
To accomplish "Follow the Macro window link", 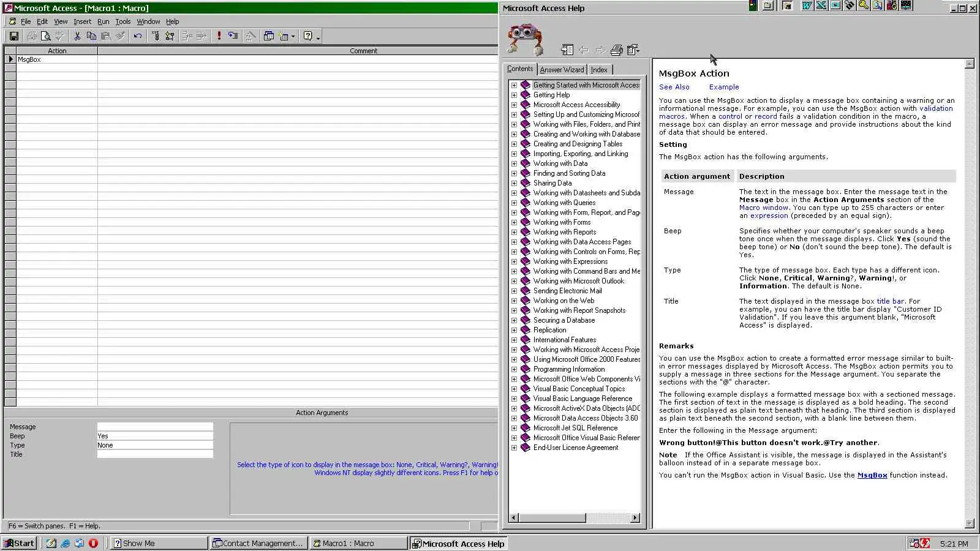I will click(763, 208).
